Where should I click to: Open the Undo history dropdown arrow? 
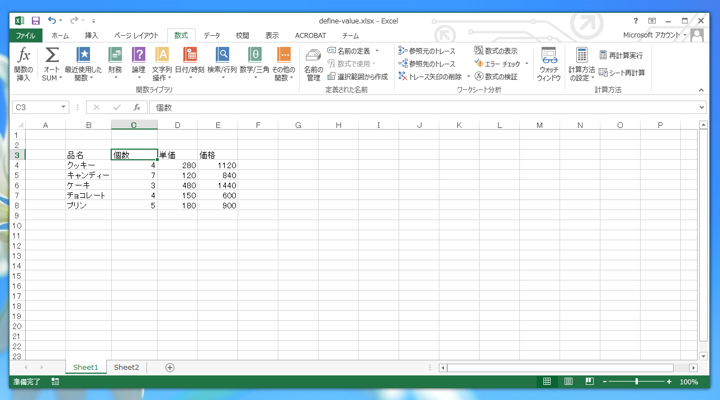61,21
